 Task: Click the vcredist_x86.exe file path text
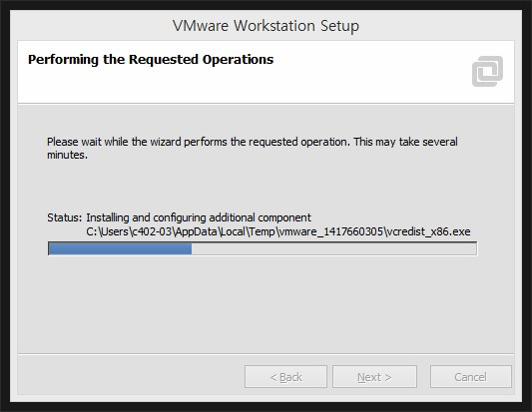278,231
